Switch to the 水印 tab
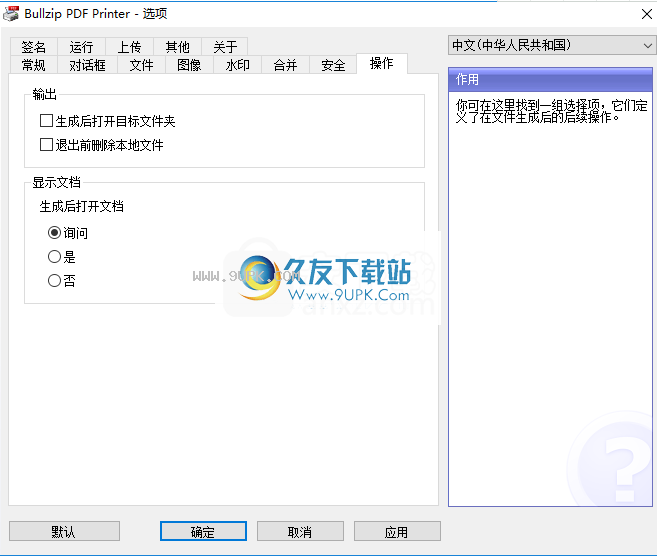This screenshot has height=557, width=657. tap(238, 65)
